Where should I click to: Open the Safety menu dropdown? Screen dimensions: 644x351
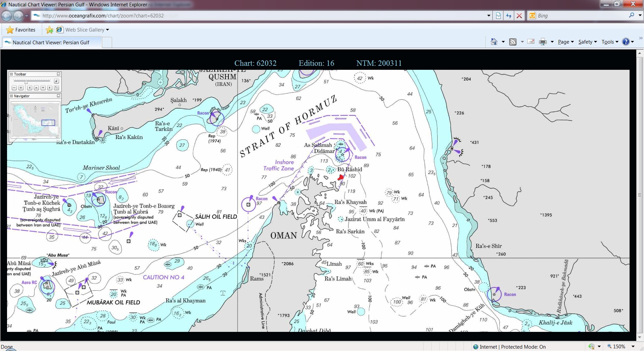tap(588, 42)
